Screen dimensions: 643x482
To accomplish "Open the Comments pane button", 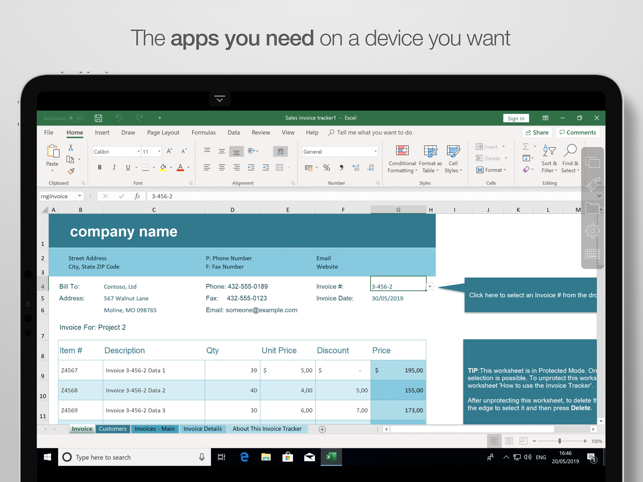I will click(577, 132).
